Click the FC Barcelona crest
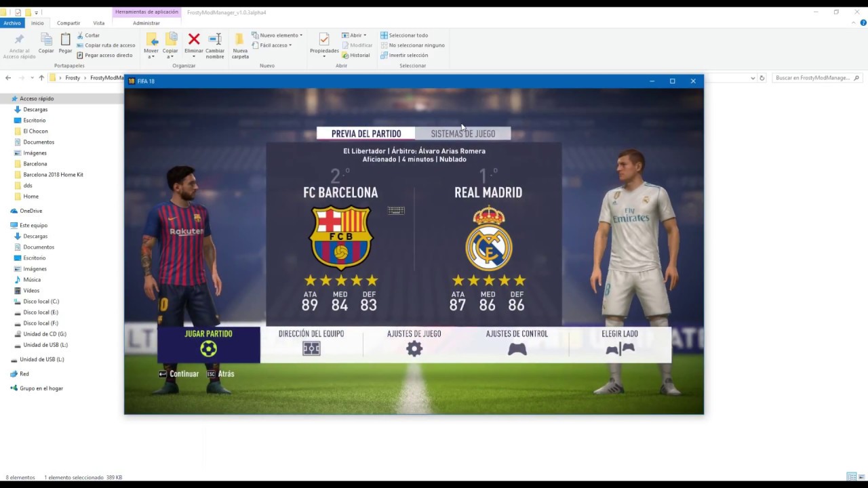Image resolution: width=868 pixels, height=488 pixels. click(340, 237)
